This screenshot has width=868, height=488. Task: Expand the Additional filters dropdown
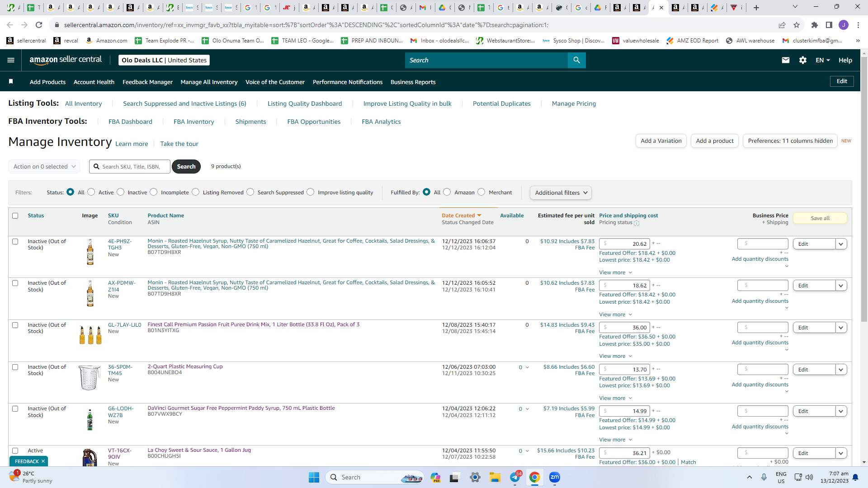point(561,192)
